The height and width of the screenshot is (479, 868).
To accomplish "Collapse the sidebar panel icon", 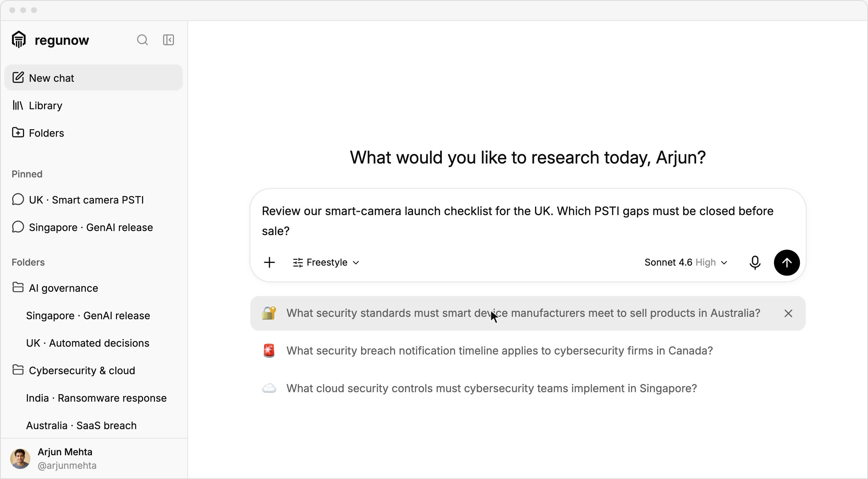I will click(169, 40).
